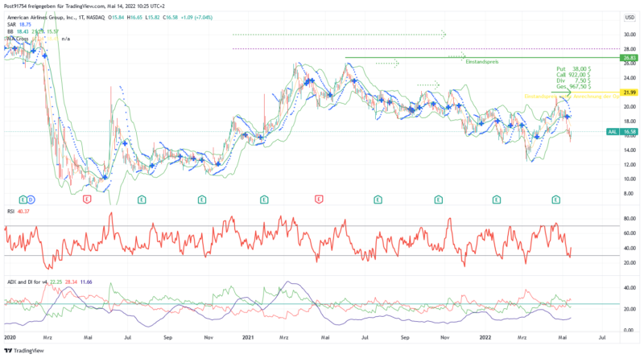Click the last green earnings marker near Mai 2022
The width and height of the screenshot is (644, 358).
click(555, 198)
